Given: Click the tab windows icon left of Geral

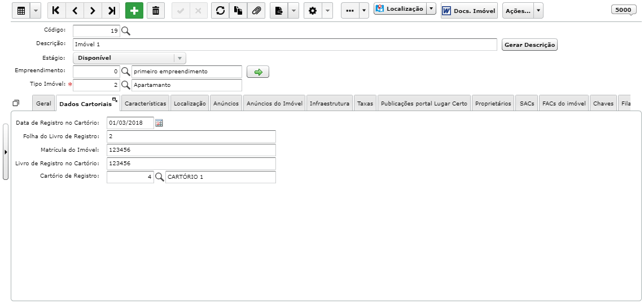Looking at the screenshot, I should point(16,103).
